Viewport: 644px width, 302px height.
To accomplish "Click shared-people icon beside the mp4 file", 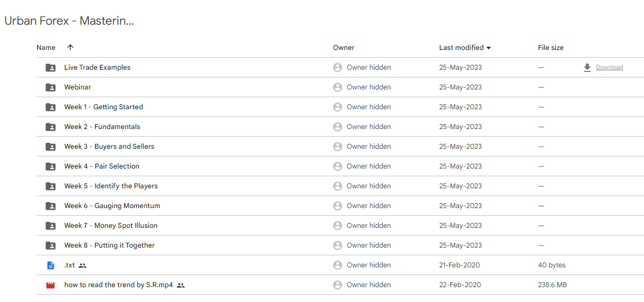I will (x=181, y=285).
